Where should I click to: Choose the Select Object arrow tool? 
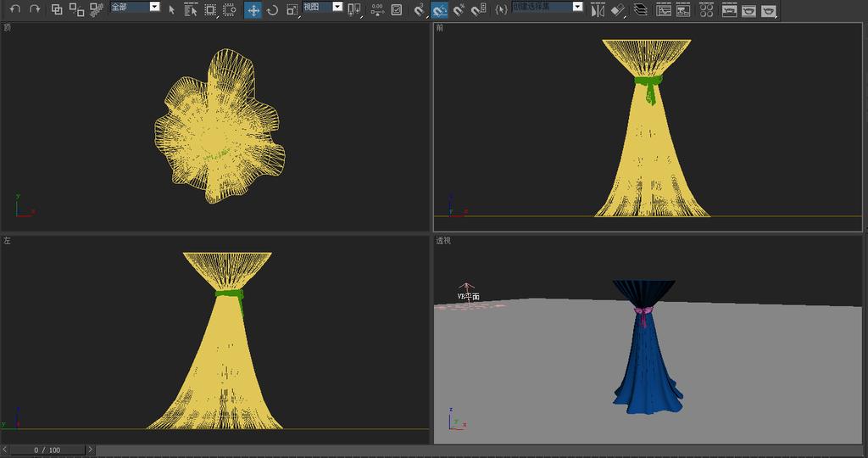[171, 10]
